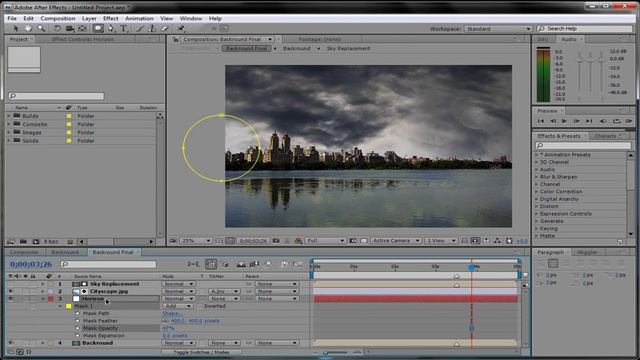Image resolution: width=640 pixels, height=360 pixels.
Task: Open Cityscape.jpg track matte dropdown
Action: 224,291
